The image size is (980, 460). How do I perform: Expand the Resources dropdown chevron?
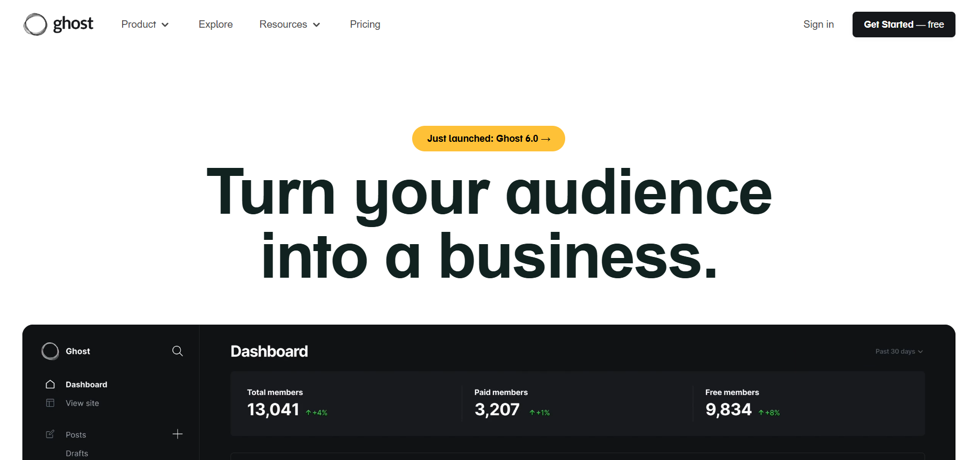[317, 25]
